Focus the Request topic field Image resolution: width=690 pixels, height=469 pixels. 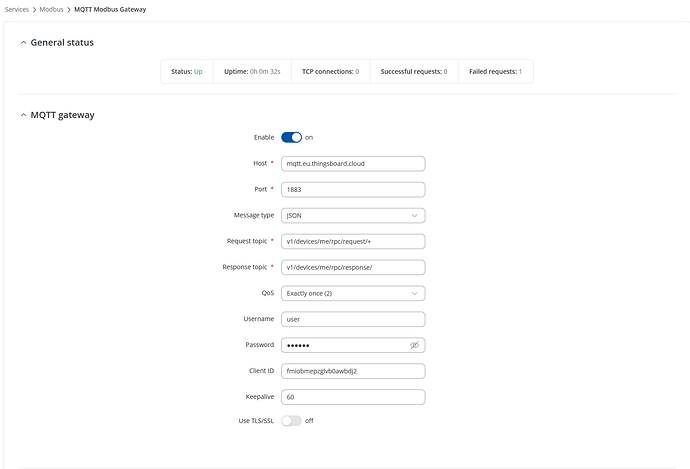[x=353, y=241]
